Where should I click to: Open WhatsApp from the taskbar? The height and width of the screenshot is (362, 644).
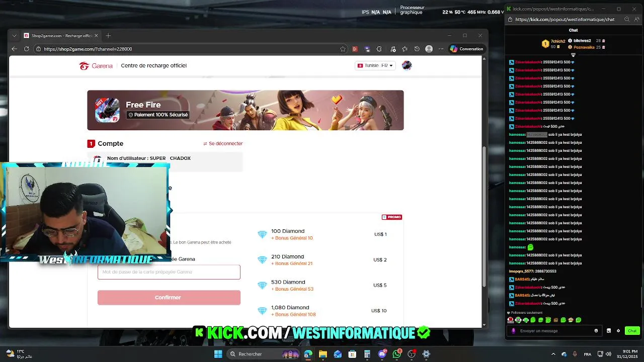click(x=397, y=354)
